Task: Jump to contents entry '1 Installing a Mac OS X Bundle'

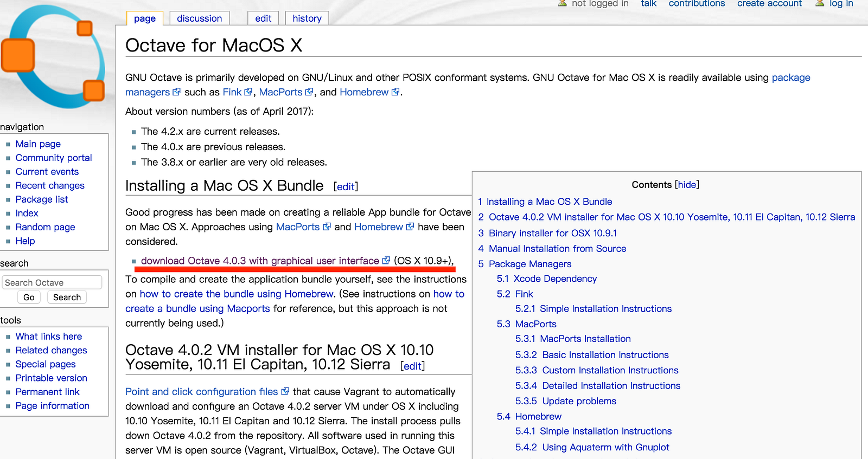Action: (x=545, y=202)
